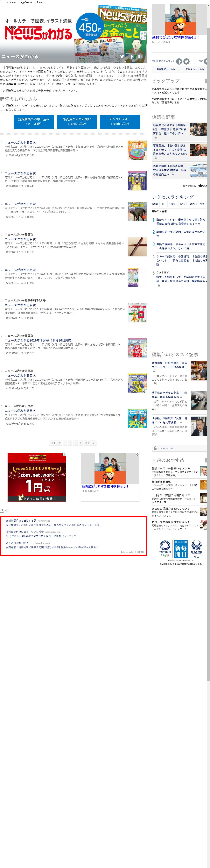Open 中学受験 September issue cover thumbnail
210x868 pixels.
click(137, 348)
